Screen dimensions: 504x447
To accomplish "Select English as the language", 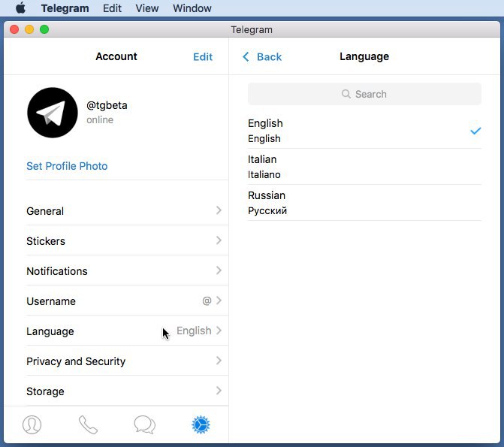I will [x=364, y=131].
